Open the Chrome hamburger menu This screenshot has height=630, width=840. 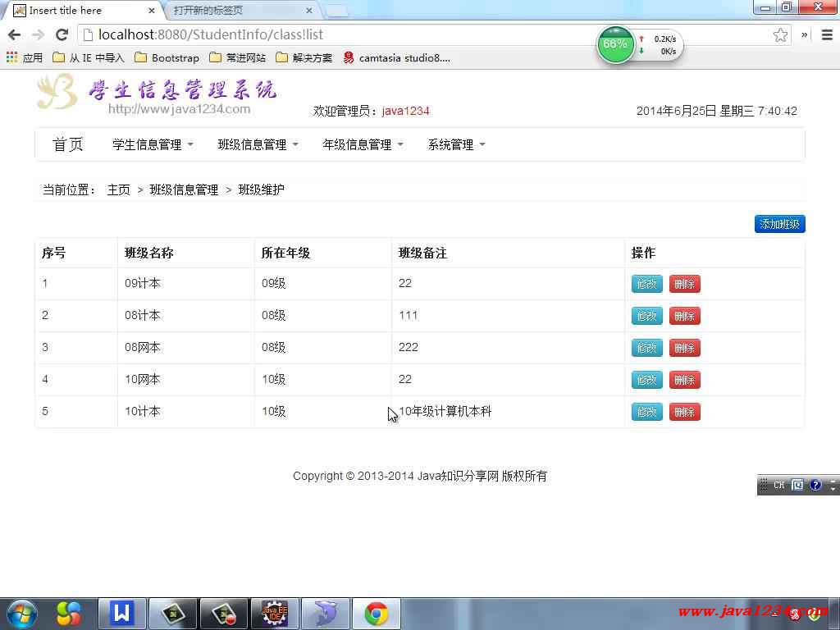click(x=826, y=34)
